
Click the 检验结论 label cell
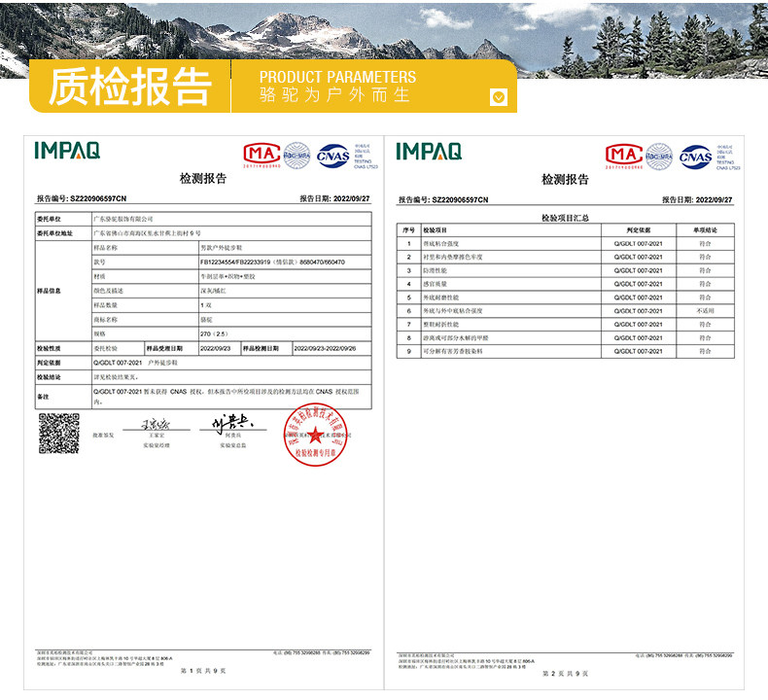[63, 377]
